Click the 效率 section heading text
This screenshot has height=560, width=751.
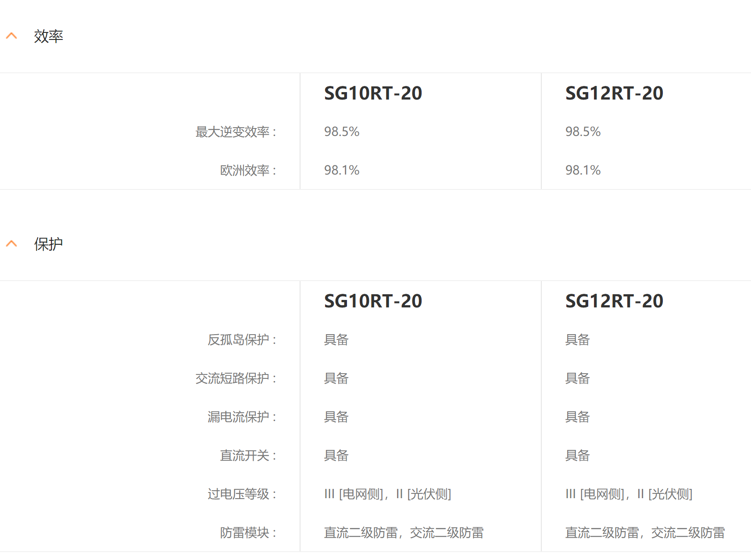click(x=48, y=36)
